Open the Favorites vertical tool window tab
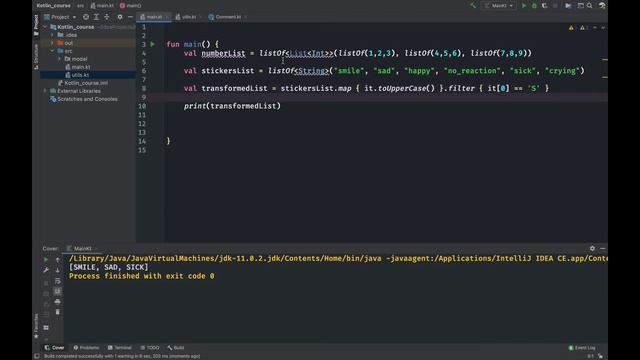 coord(36,326)
